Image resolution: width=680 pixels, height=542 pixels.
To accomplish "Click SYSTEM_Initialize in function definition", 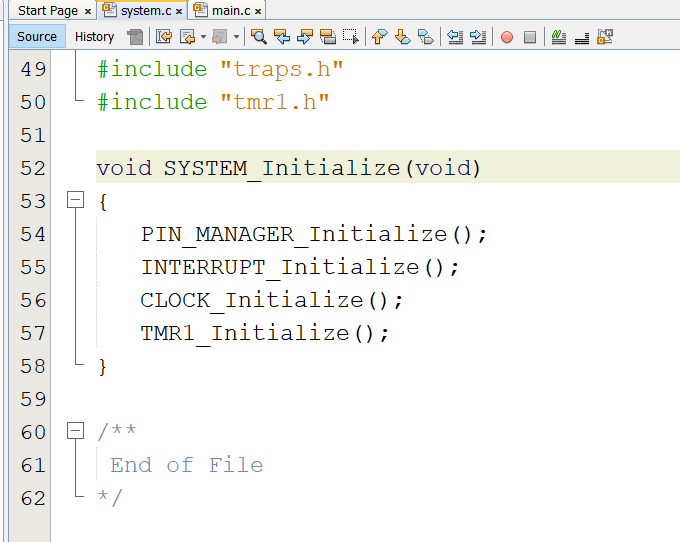I will [x=282, y=168].
